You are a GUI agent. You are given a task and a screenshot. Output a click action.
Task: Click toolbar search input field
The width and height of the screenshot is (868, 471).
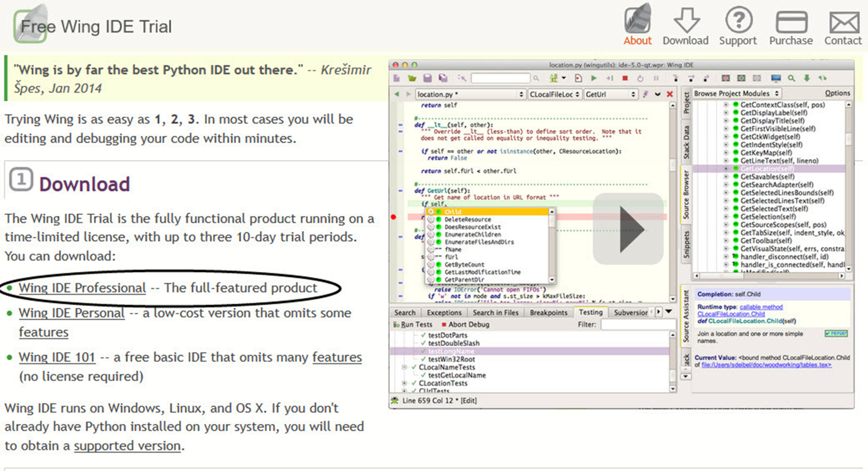[500, 78]
